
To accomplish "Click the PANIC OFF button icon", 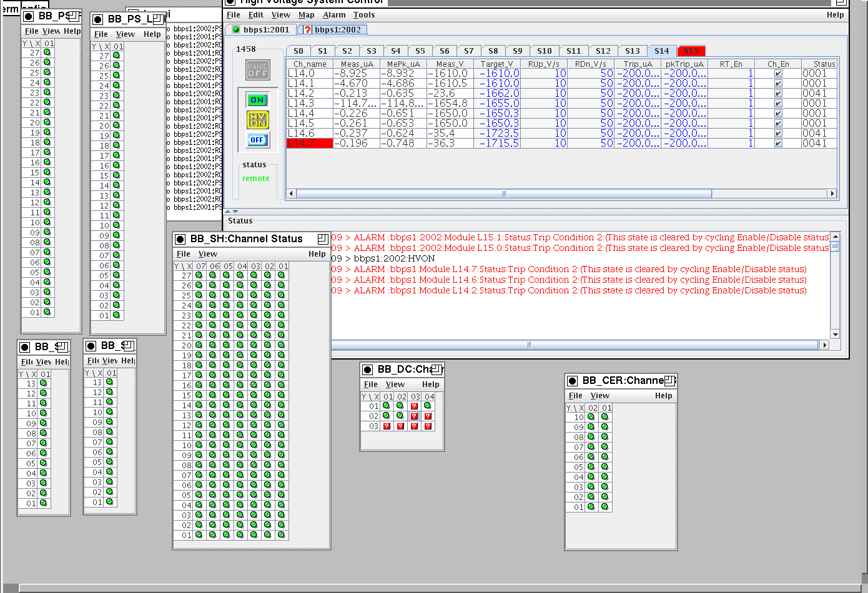I will (x=258, y=70).
